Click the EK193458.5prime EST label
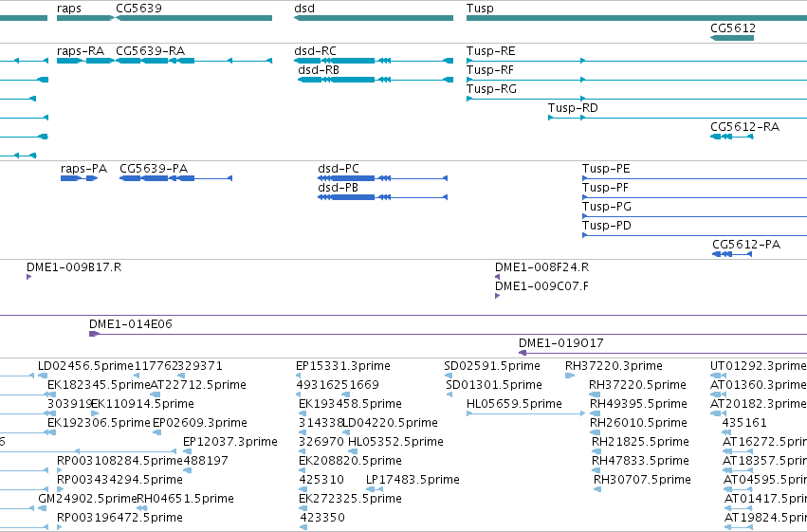This screenshot has width=807, height=532. [x=350, y=404]
